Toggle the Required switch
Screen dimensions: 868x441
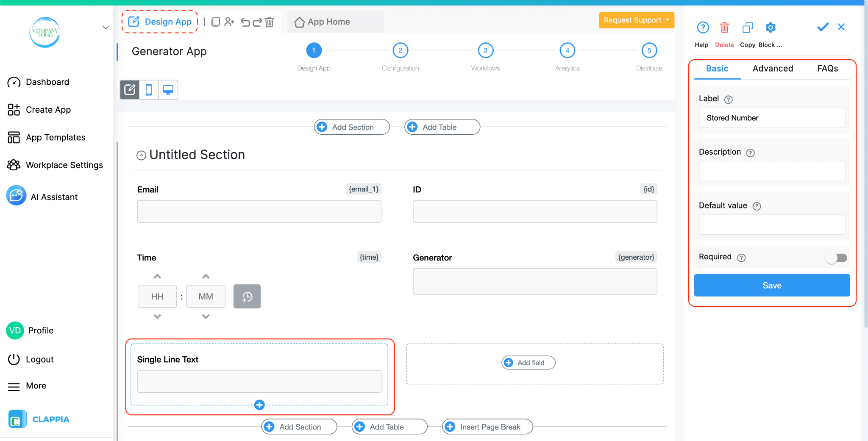pyautogui.click(x=837, y=258)
